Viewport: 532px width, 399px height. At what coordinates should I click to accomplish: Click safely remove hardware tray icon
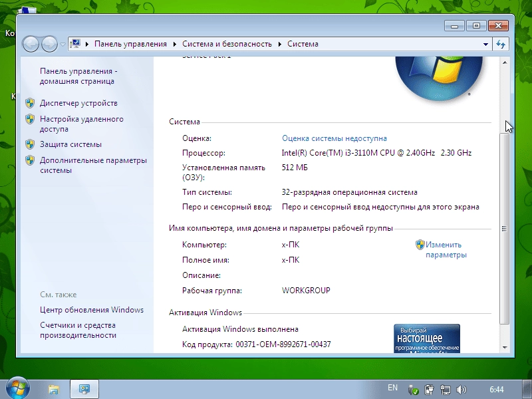tap(413, 390)
